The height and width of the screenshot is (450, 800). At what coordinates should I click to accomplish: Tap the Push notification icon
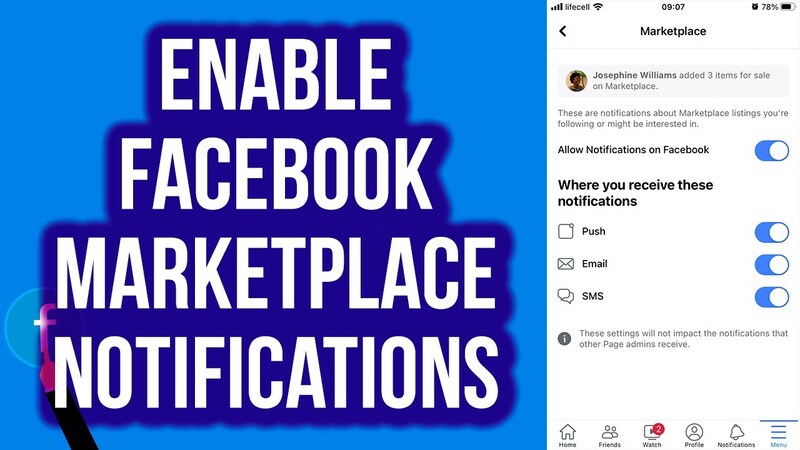(x=566, y=232)
